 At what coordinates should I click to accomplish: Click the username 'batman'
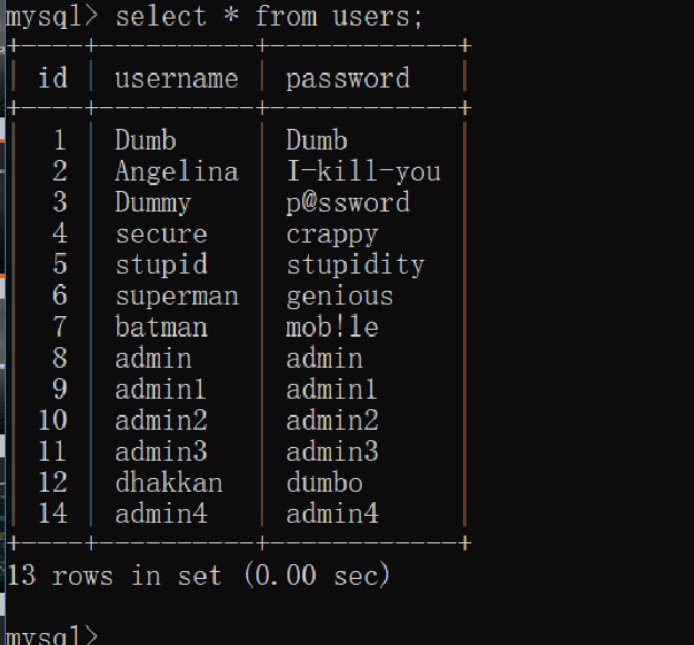coord(161,327)
